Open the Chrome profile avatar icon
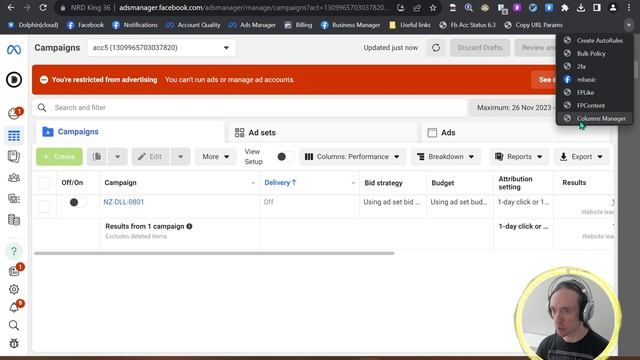 tap(613, 8)
